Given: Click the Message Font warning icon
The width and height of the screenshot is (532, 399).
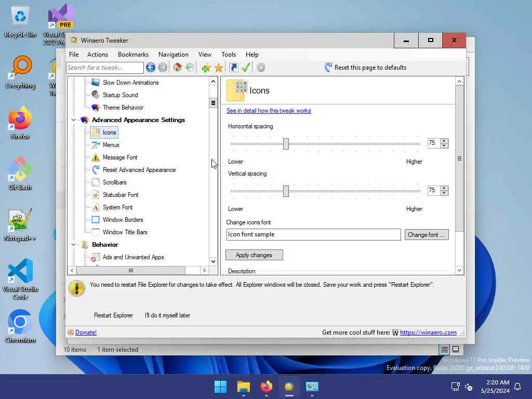Looking at the screenshot, I should 96,157.
